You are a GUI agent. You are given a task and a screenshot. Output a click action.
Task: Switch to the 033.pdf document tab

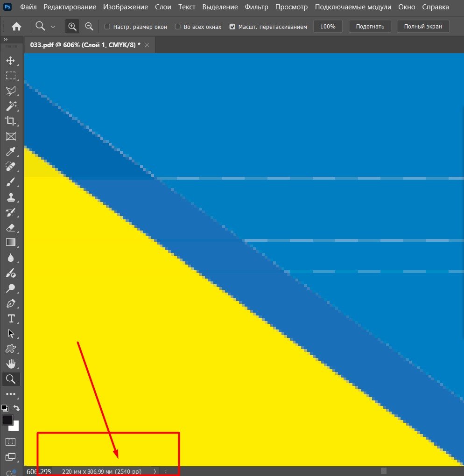pyautogui.click(x=85, y=45)
